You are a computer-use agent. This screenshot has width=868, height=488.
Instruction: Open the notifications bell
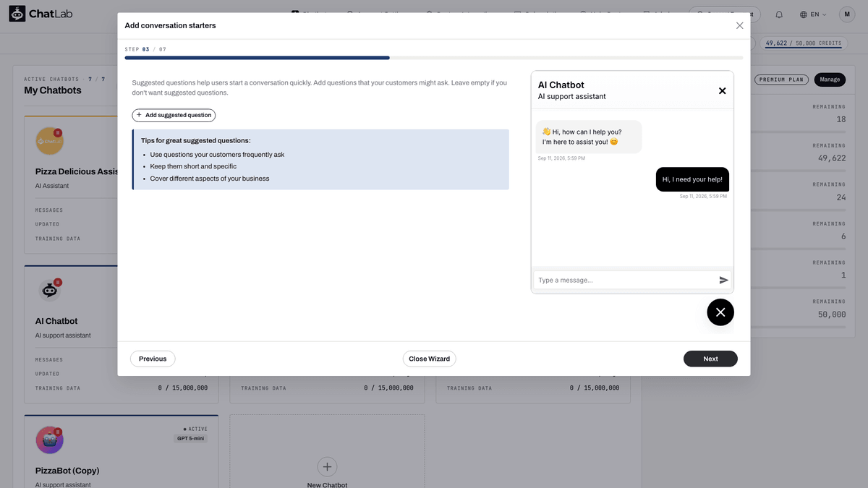[x=779, y=14]
